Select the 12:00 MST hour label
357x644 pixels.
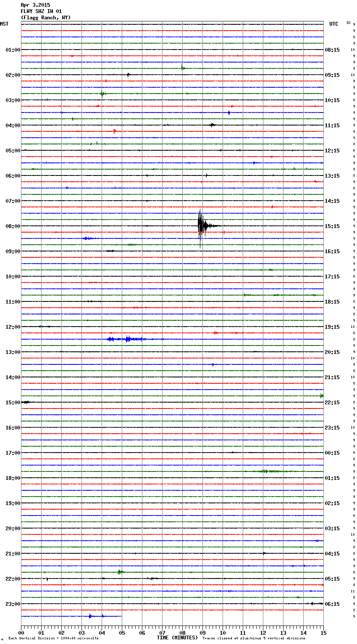[x=13, y=327]
